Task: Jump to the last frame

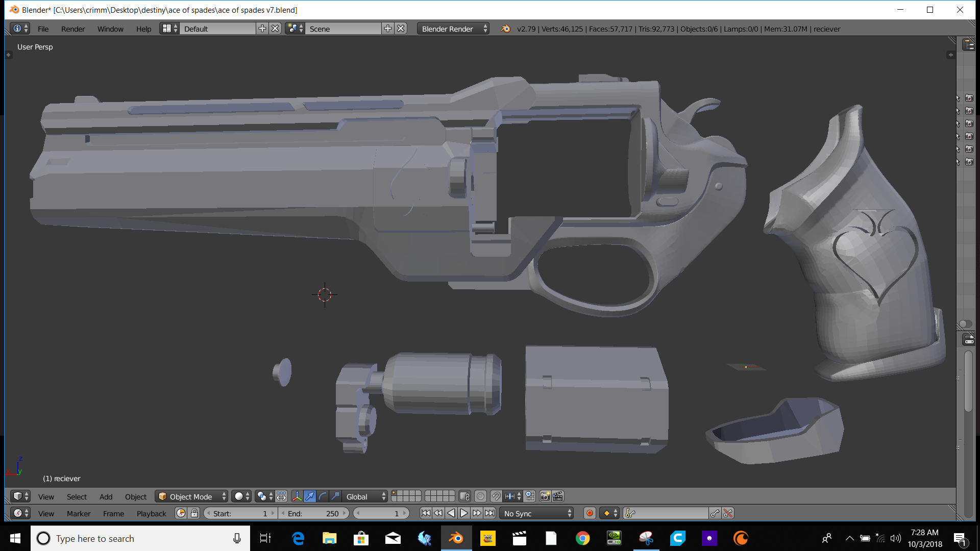Action: (490, 513)
